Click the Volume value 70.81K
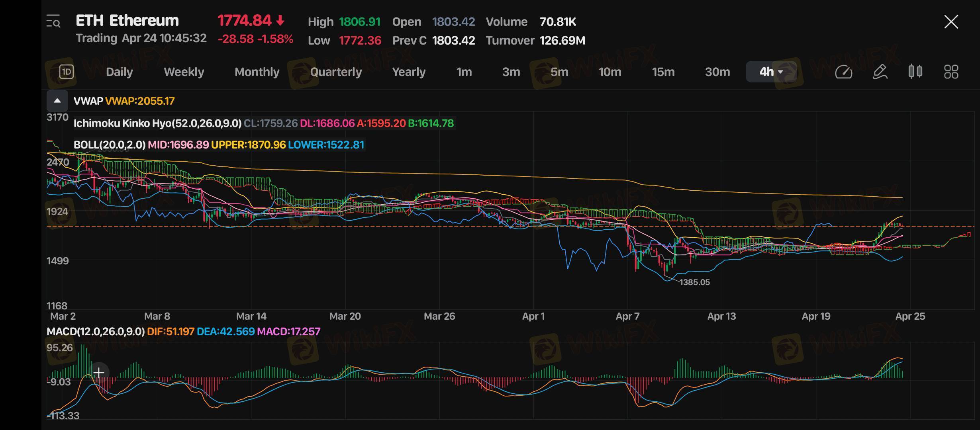Viewport: 980px width, 430px height. [558, 21]
